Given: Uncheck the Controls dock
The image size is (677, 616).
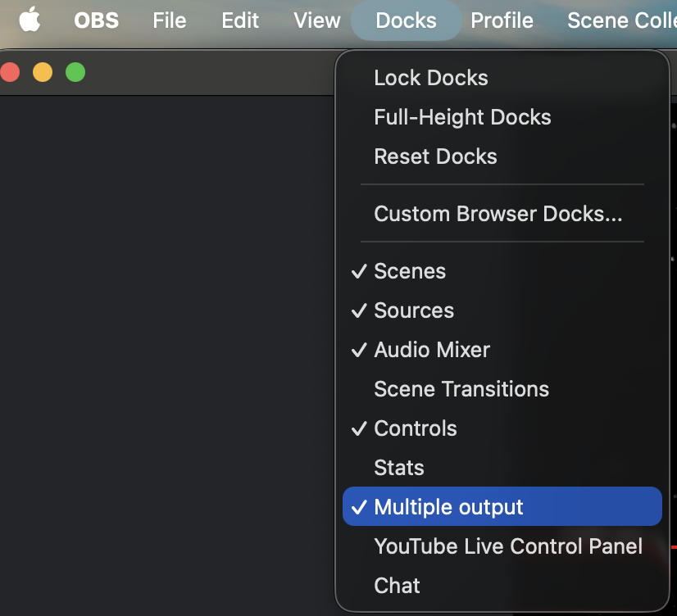Looking at the screenshot, I should [x=416, y=428].
